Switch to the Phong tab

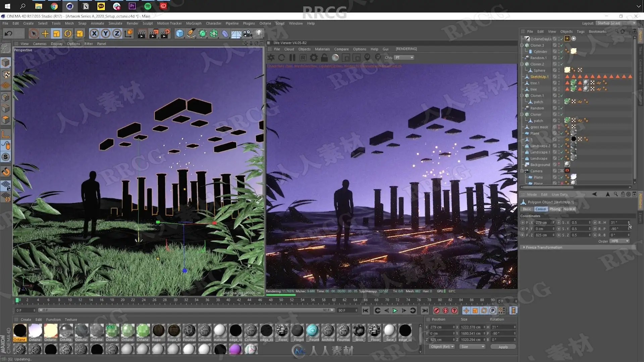(555, 209)
